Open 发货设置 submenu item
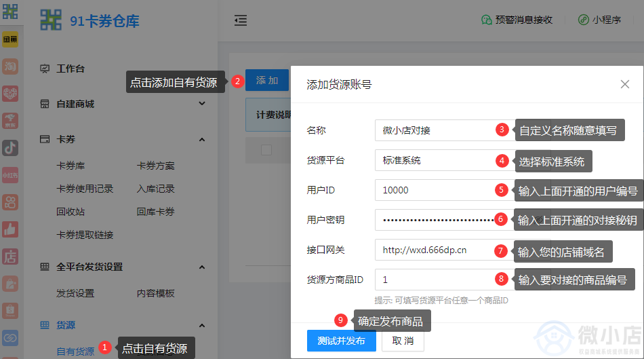The image size is (644, 359). tap(75, 293)
